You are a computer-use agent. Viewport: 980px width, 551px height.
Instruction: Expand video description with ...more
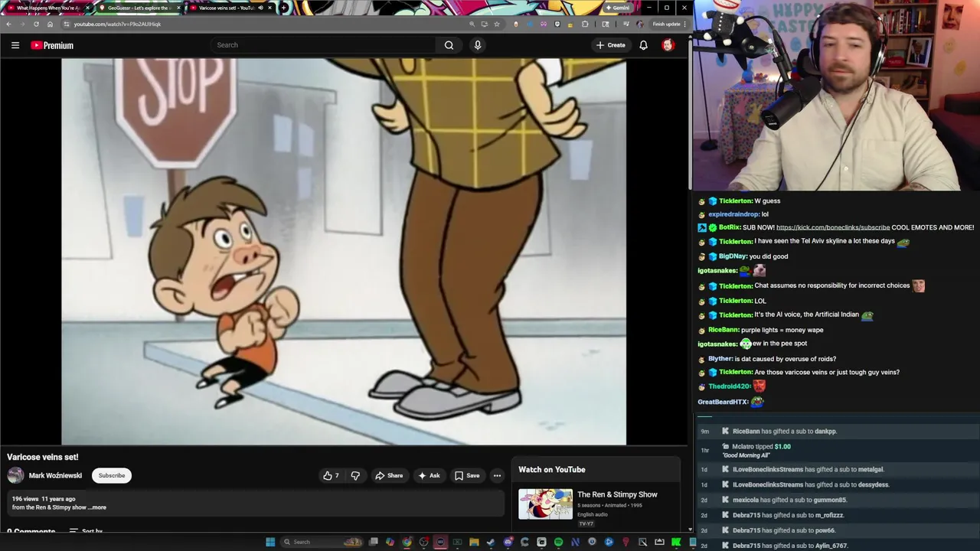pos(98,507)
